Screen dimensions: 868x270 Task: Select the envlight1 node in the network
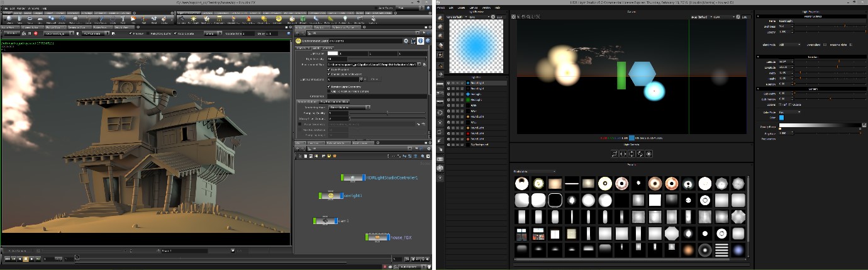[x=330, y=196]
